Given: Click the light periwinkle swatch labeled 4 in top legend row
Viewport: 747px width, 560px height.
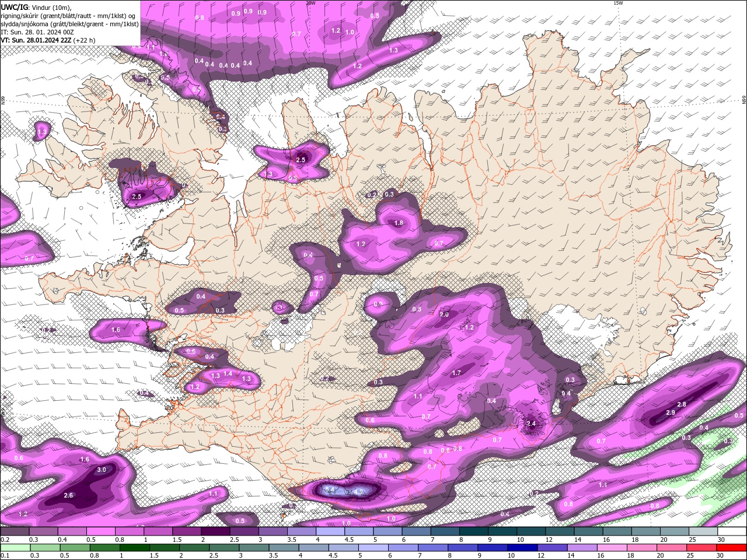Looking at the screenshot, I should tap(330, 531).
